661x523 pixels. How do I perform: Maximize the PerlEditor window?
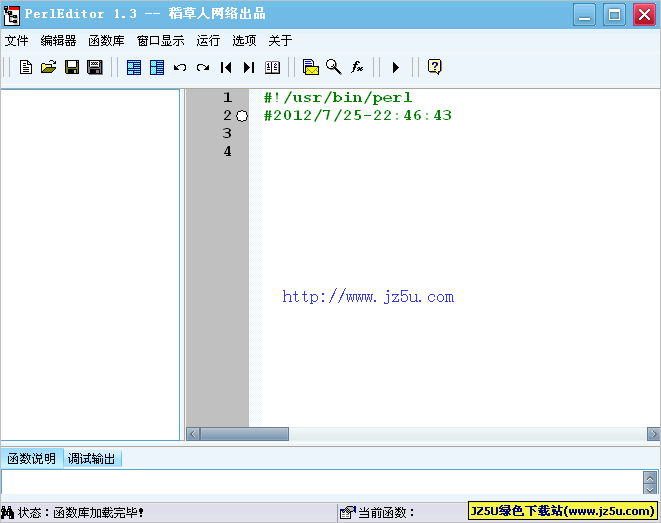click(614, 15)
